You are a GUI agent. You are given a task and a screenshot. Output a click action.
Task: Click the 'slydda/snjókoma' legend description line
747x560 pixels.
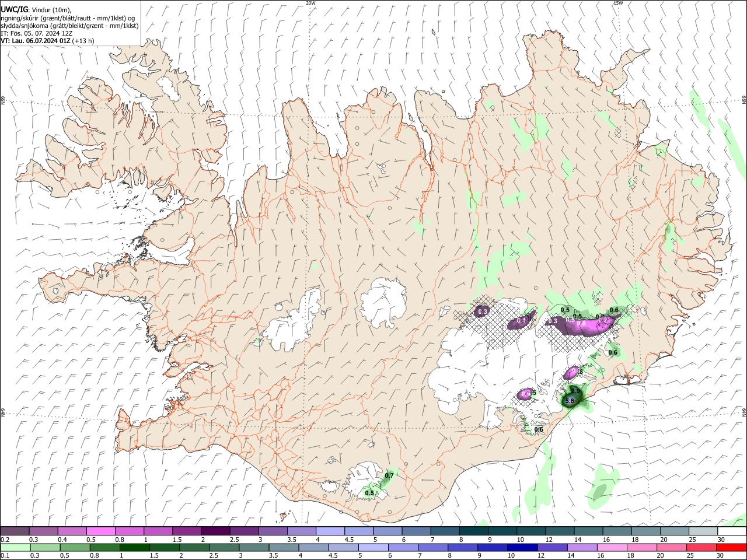[69, 26]
